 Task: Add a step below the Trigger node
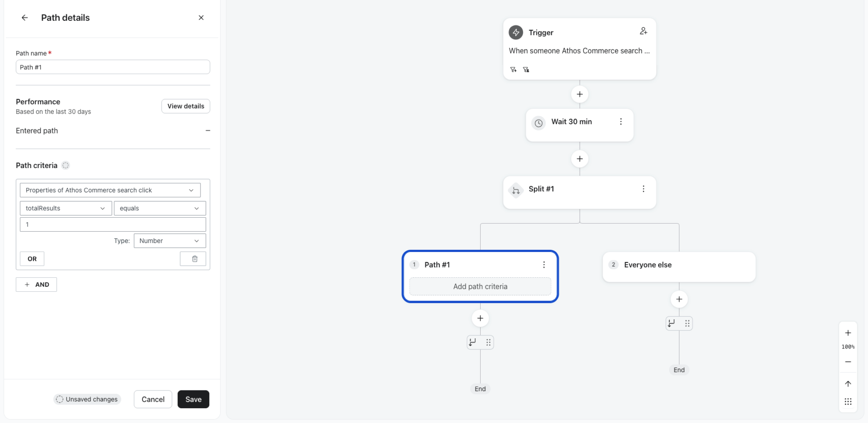click(x=579, y=94)
